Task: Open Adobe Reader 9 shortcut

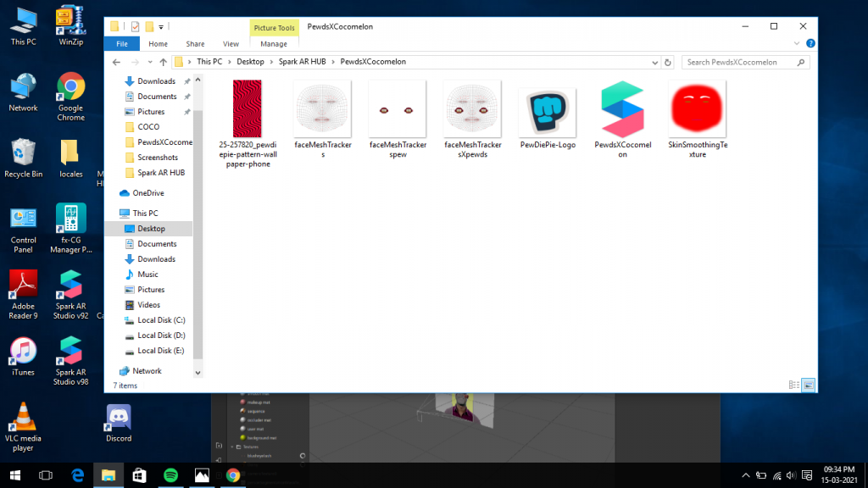Action: (23, 295)
